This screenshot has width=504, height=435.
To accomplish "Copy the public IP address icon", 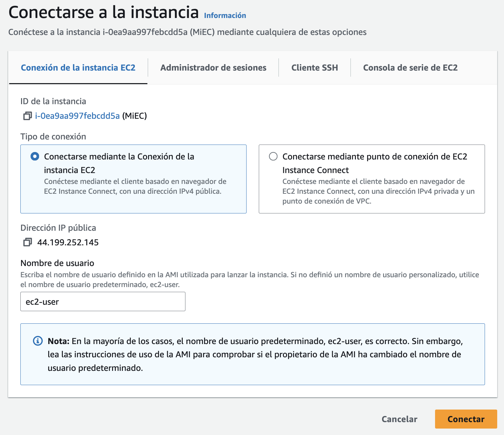I will tap(28, 242).
